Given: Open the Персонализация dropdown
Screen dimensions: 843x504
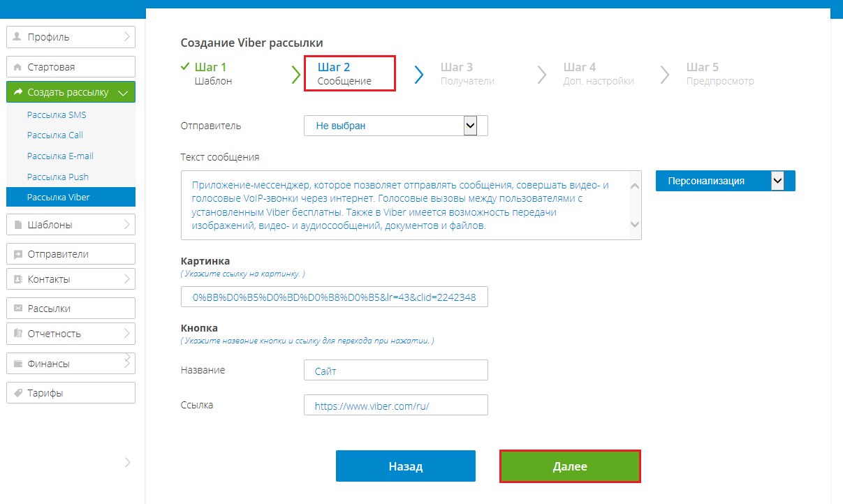Looking at the screenshot, I should (x=725, y=181).
